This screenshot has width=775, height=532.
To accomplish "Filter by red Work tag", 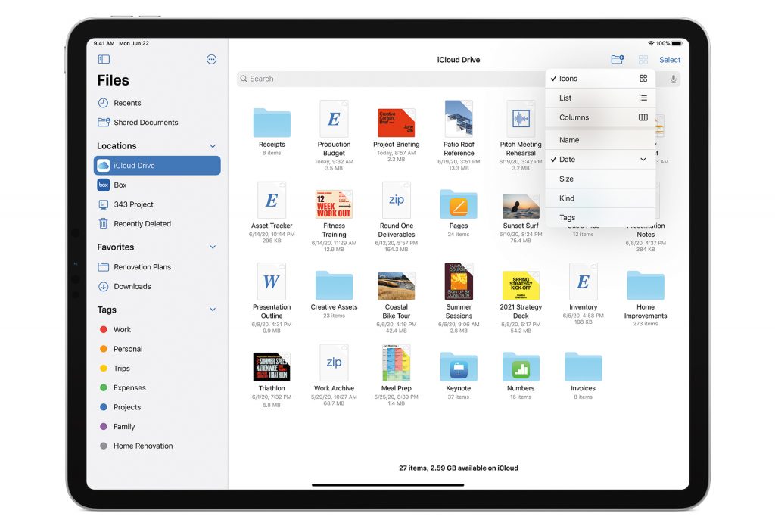I will pyautogui.click(x=157, y=329).
